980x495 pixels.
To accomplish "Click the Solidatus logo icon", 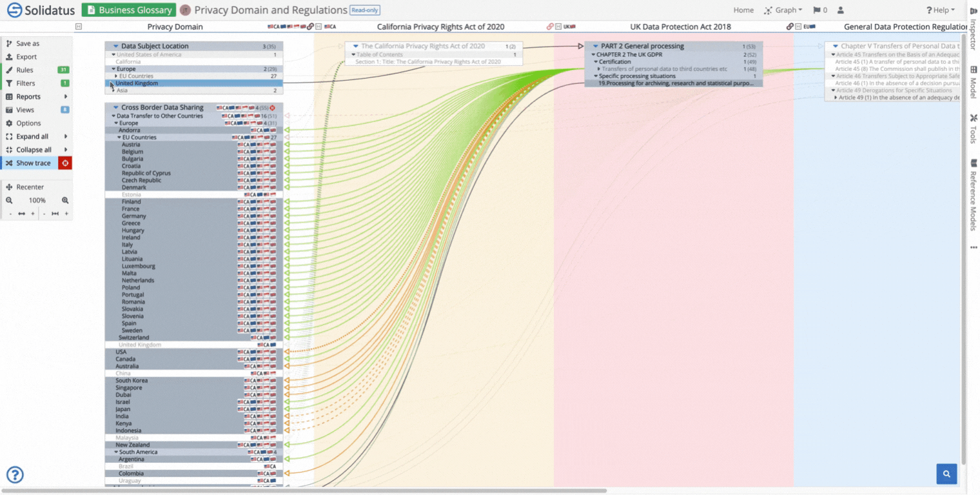I will [14, 10].
